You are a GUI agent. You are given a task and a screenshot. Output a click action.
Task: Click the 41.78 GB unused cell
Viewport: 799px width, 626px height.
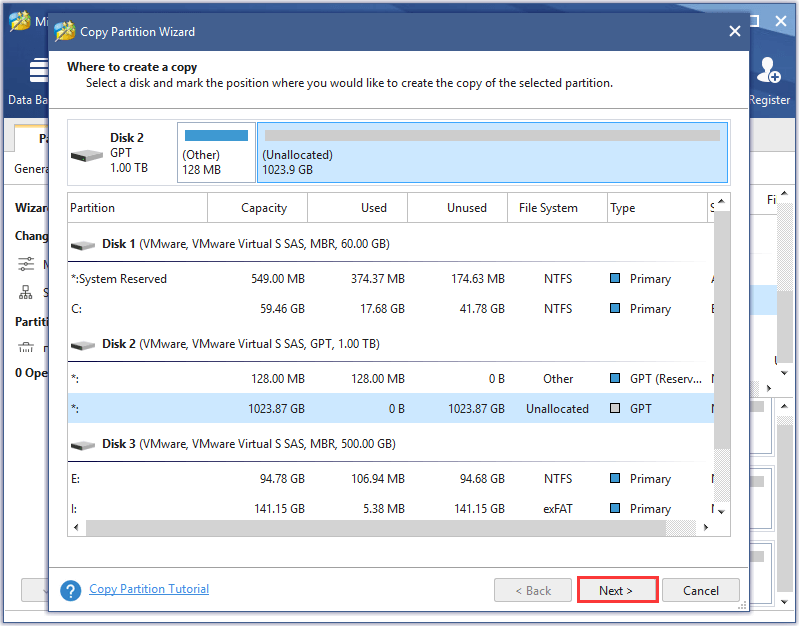pyautogui.click(x=482, y=309)
